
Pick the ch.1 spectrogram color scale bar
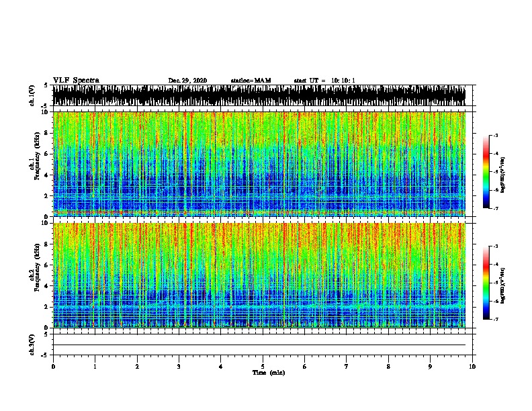[486, 172]
